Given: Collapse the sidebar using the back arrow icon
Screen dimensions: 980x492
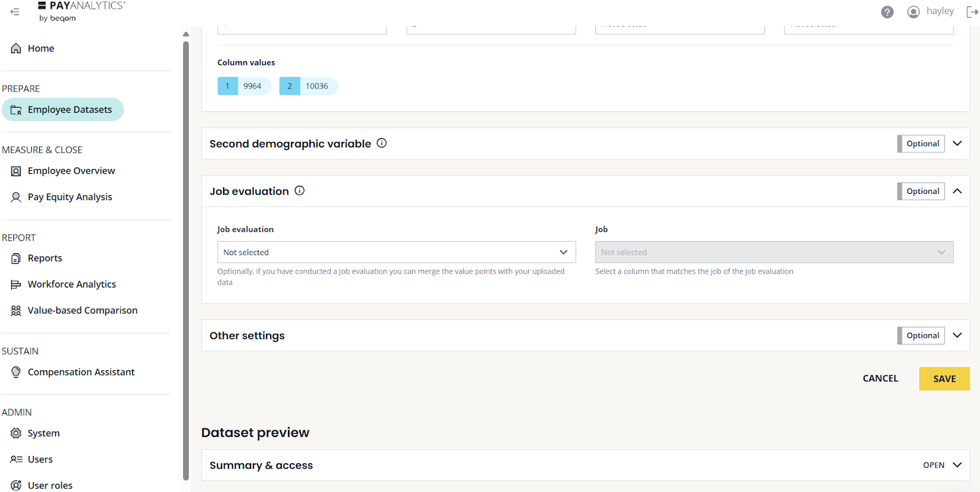Looking at the screenshot, I should click(15, 12).
